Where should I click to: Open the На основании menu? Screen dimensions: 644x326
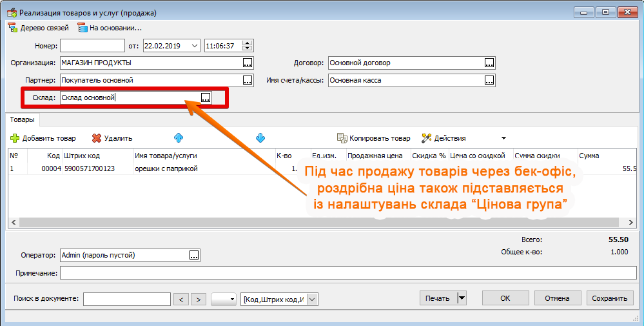[110, 28]
